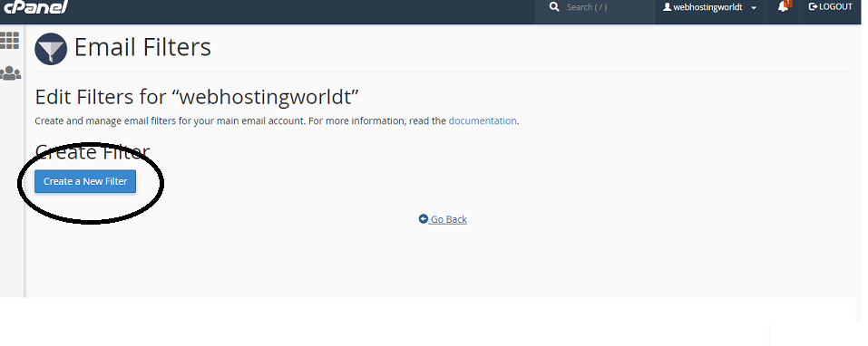
Task: Click the cPanel logo
Action: pos(35,6)
